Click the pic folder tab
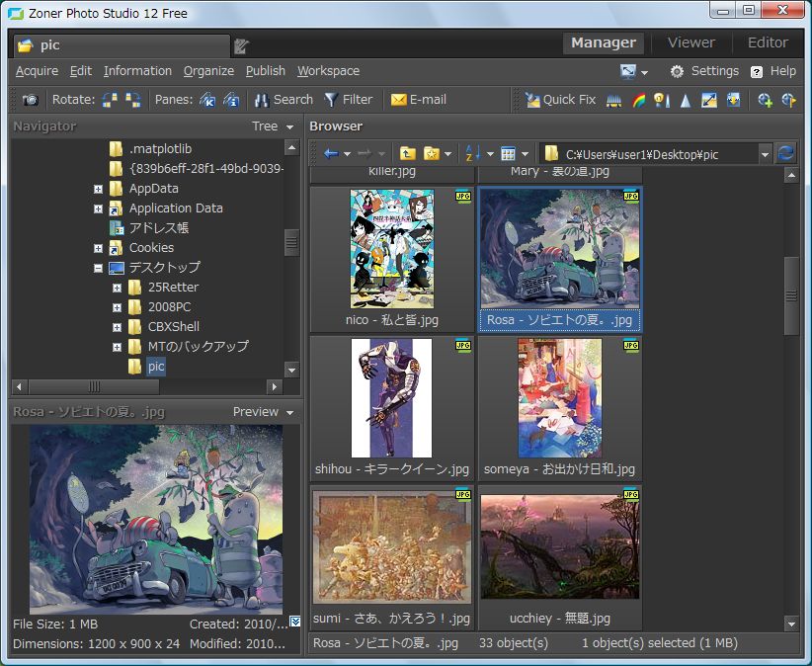 point(122,45)
